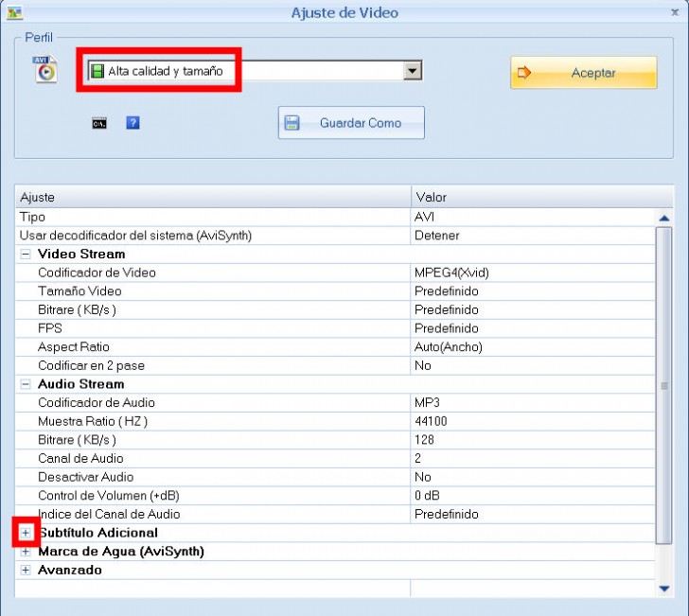689x616 pixels.
Task: Click the command-line console icon
Action: (x=99, y=123)
